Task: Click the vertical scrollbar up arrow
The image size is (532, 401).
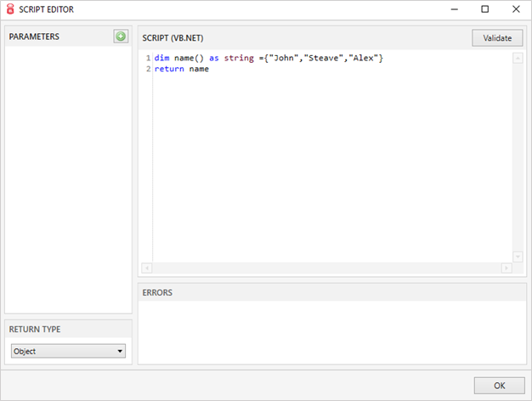Action: click(518, 59)
